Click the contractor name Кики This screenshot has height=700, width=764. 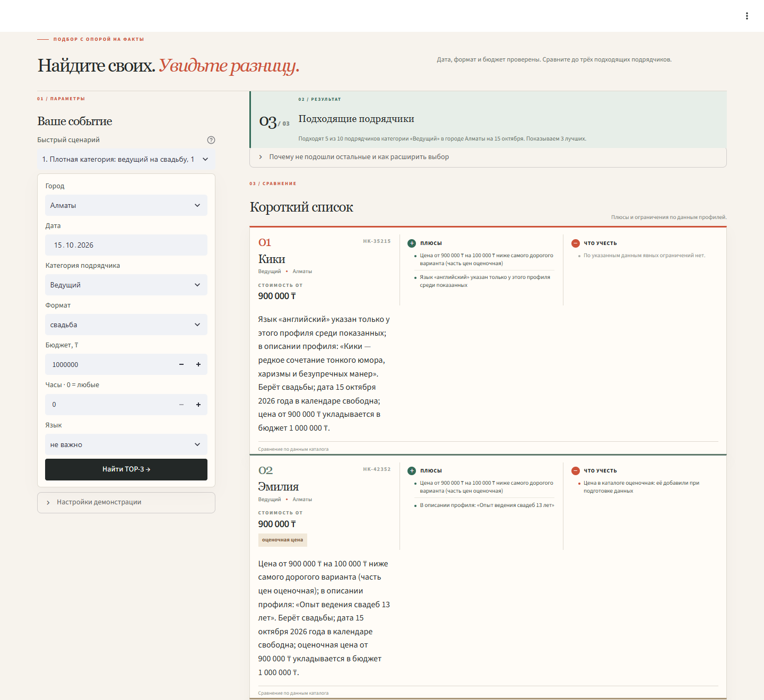tap(272, 259)
